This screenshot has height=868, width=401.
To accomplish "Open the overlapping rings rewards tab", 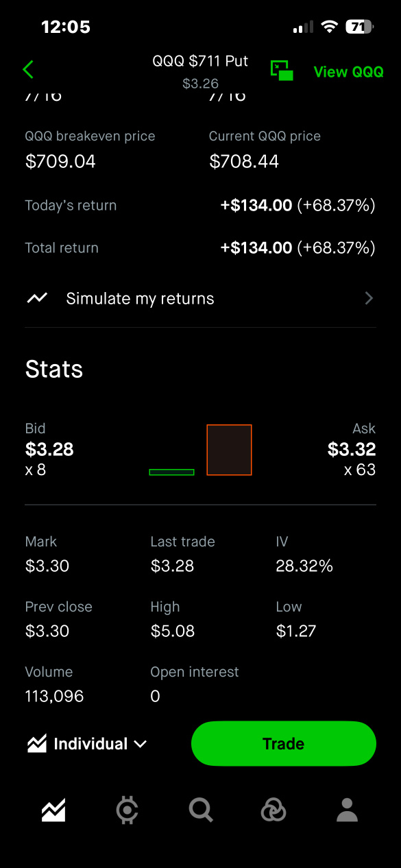I will (274, 810).
